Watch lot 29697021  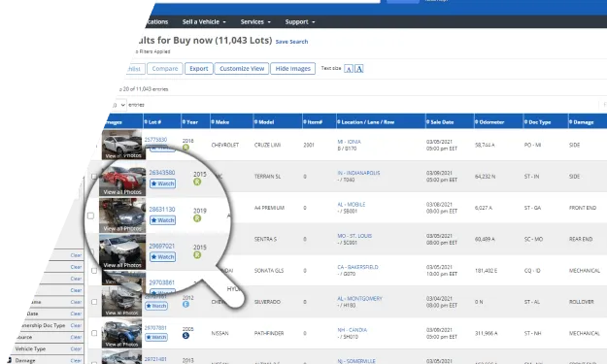[162, 257]
